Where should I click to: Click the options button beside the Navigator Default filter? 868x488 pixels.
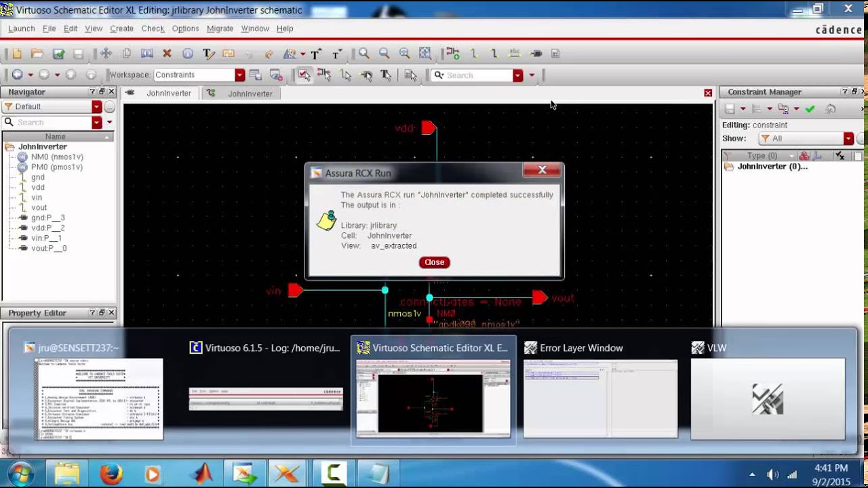pyautogui.click(x=109, y=106)
